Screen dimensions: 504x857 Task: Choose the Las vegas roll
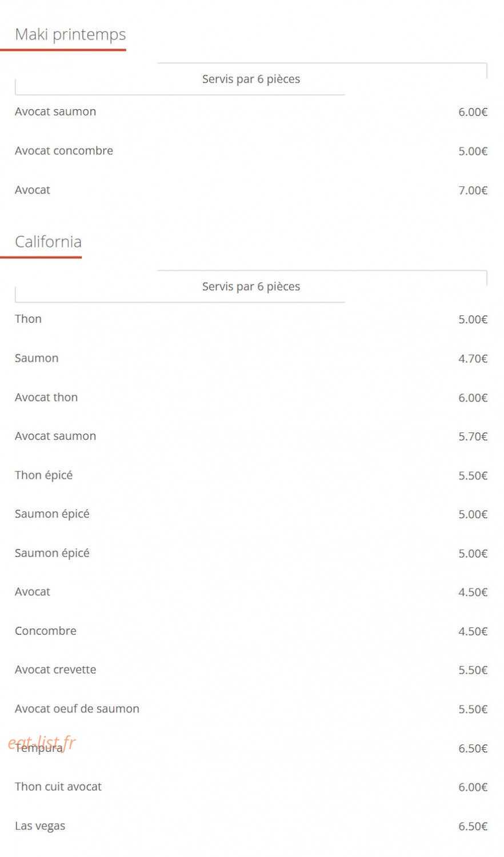(x=40, y=826)
